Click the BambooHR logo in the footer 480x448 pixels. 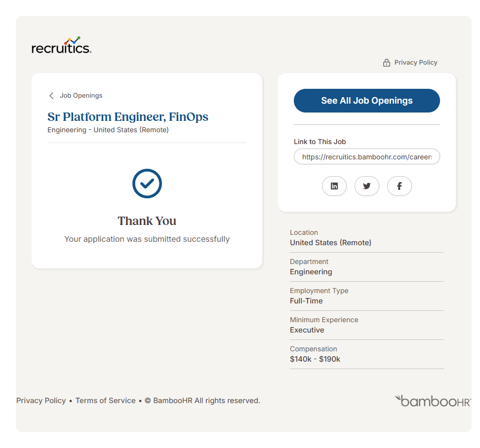coord(433,401)
